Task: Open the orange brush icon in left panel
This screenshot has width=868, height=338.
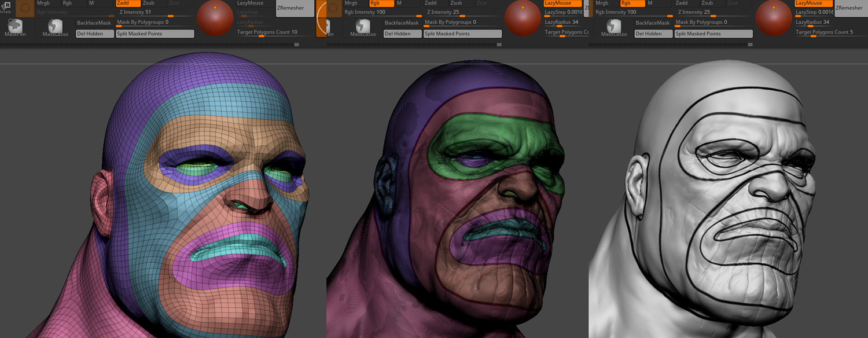Action: tap(24, 9)
